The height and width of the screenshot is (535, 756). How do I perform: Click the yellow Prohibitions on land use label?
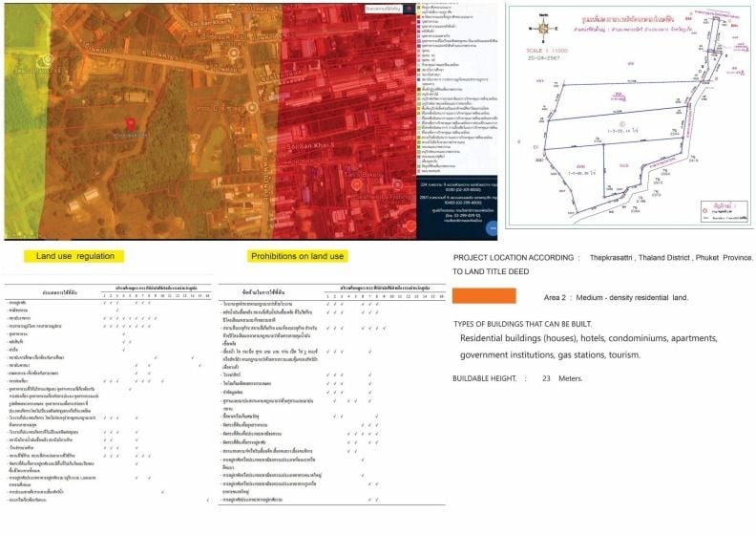[298, 256]
